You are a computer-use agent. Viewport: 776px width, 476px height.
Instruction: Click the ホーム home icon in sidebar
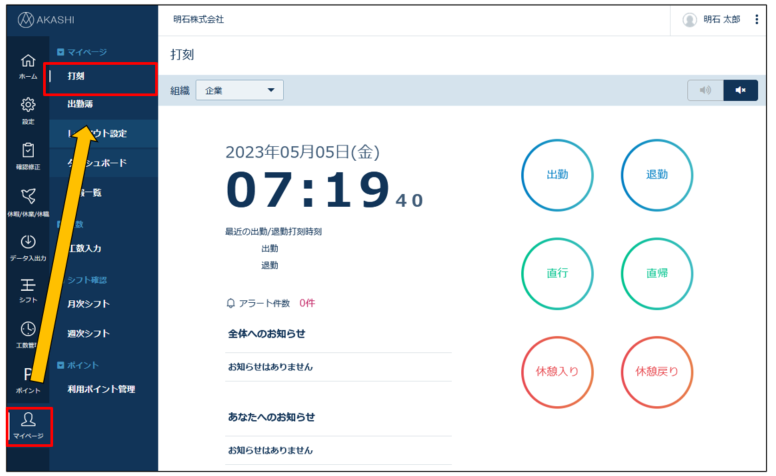pos(28,66)
